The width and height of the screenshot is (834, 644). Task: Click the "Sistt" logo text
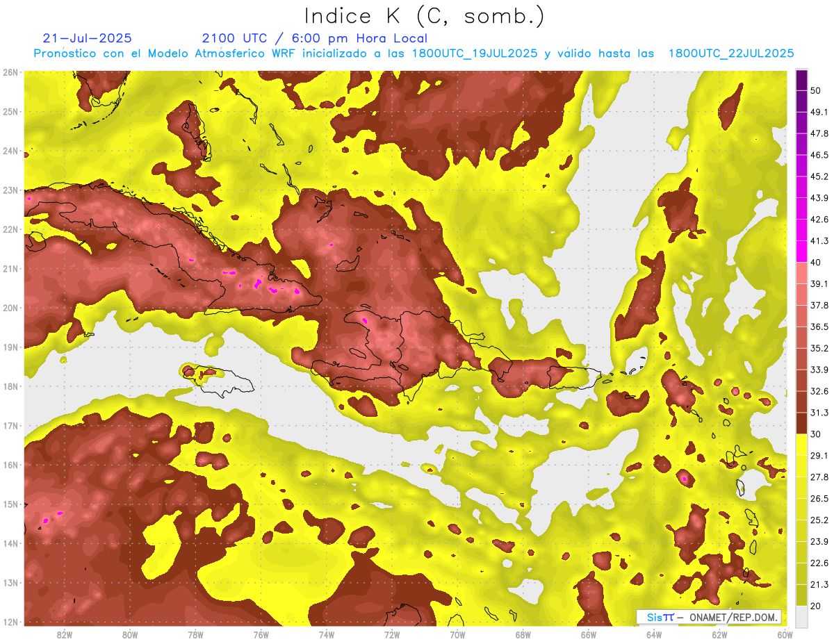pos(660,618)
